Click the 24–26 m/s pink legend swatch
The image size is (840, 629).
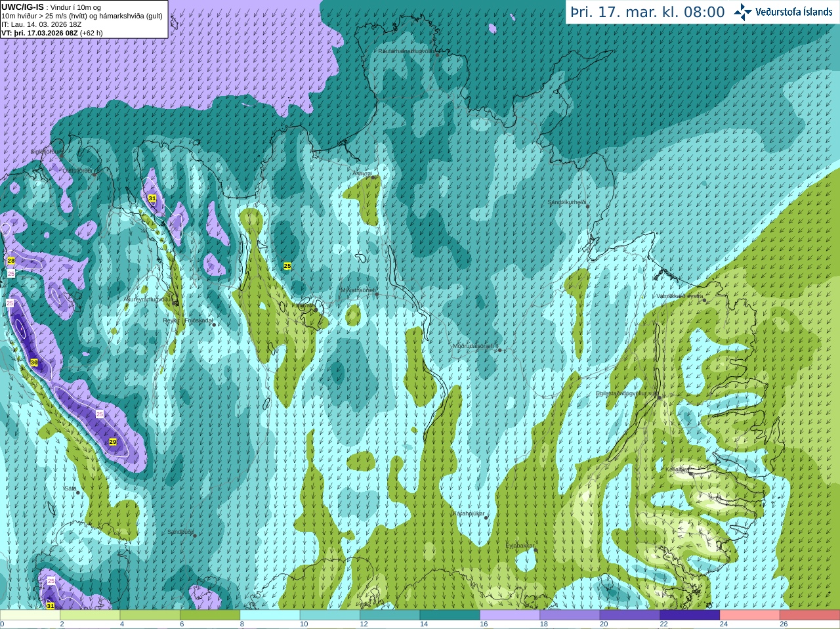click(x=750, y=615)
